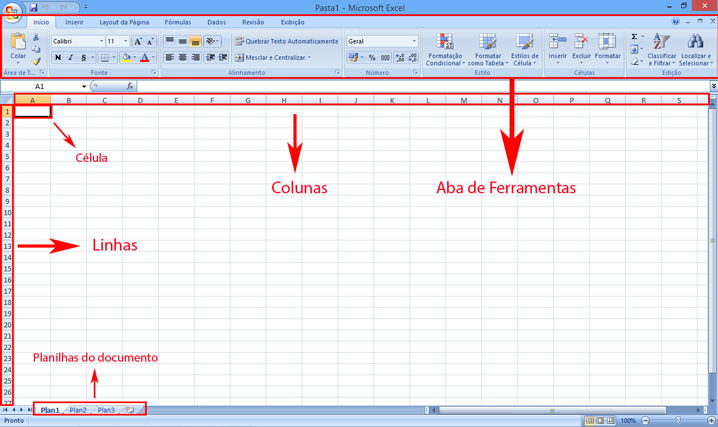
Task: Increase decimal places
Action: click(400, 58)
